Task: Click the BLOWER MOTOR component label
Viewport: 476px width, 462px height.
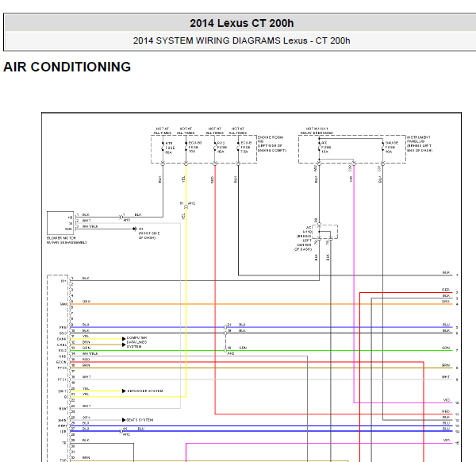Action: click(x=67, y=241)
